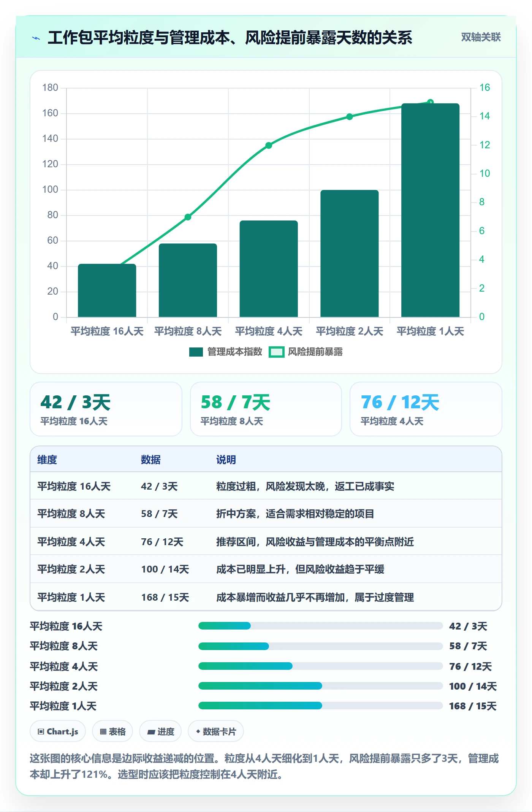This screenshot has width=532, height=812.
Task: Click table cell 168 / 15天
Action: pos(165,597)
